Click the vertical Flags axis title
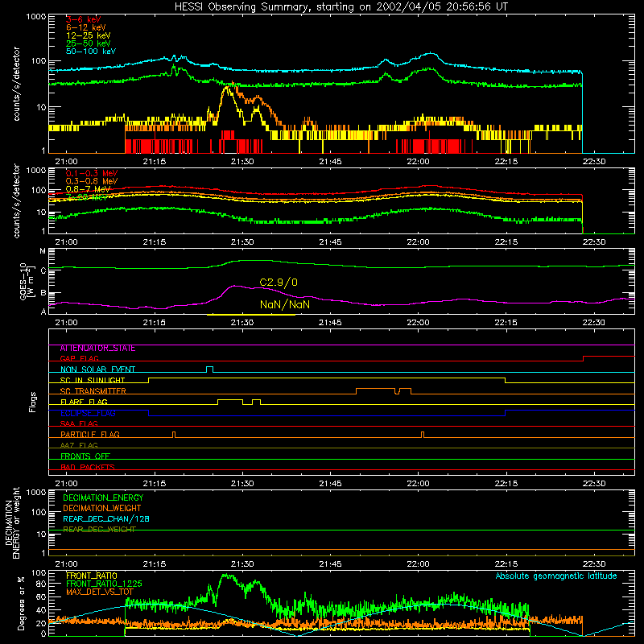The height and width of the screenshot is (644, 644). coord(33,402)
